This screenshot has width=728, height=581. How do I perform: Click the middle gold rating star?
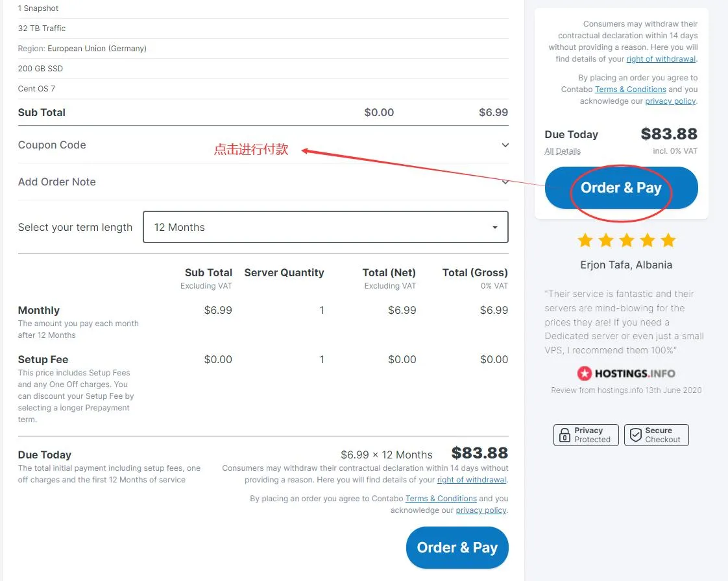(627, 241)
